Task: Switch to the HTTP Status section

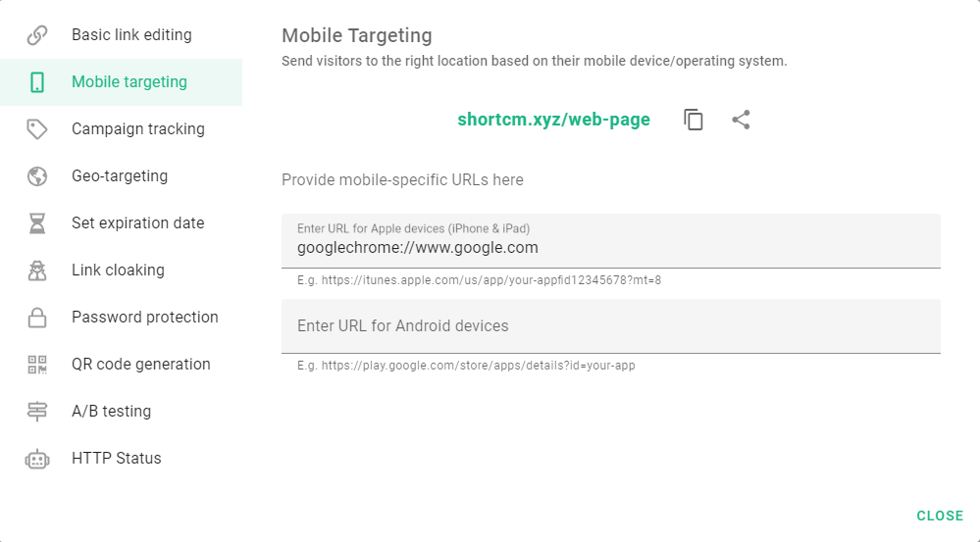Action: tap(116, 459)
